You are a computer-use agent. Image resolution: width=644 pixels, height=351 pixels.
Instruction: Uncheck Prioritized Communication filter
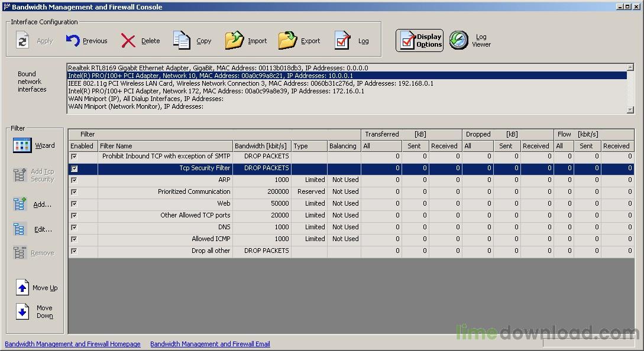[74, 191]
